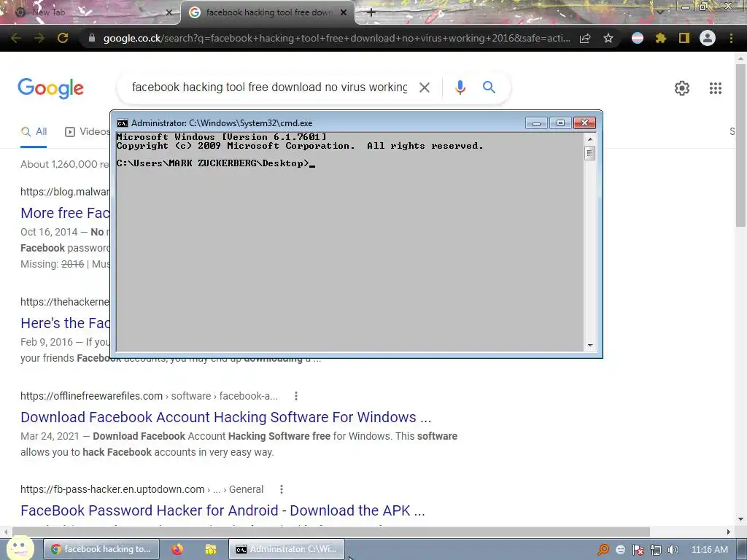Start voice search with the microphone
747x560 pixels.
(460, 87)
